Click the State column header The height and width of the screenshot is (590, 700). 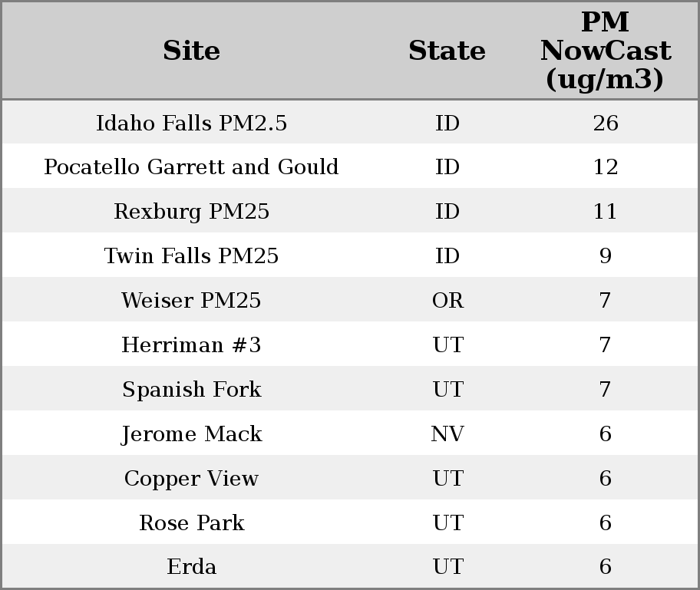point(447,51)
